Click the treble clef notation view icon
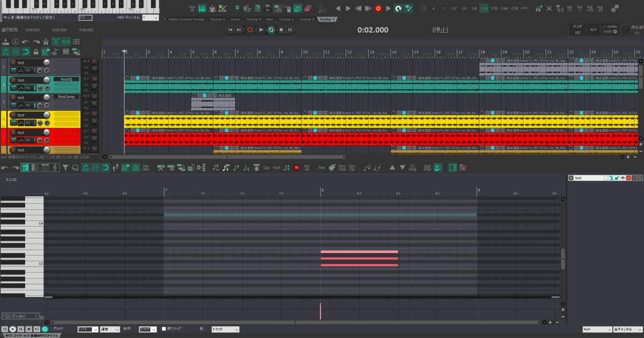 point(55,168)
